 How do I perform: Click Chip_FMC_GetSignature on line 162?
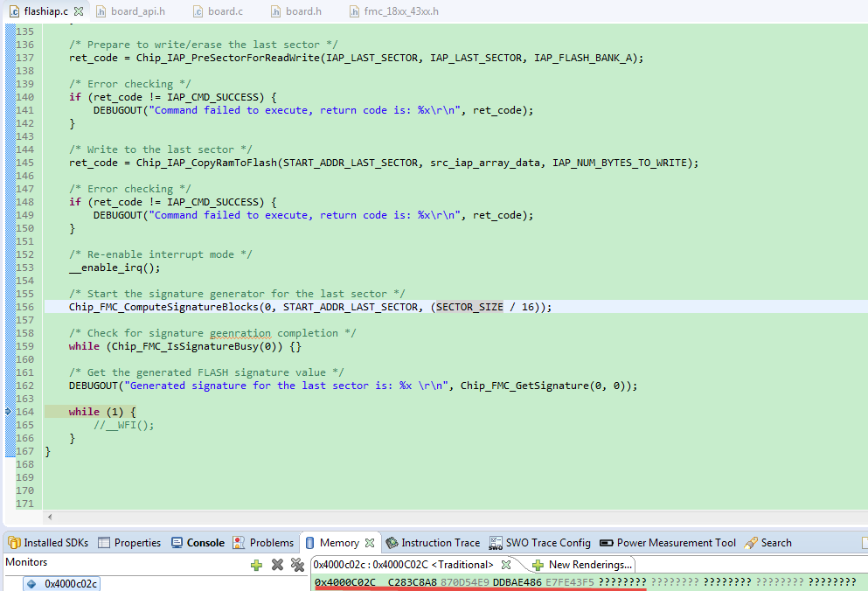[x=524, y=386]
